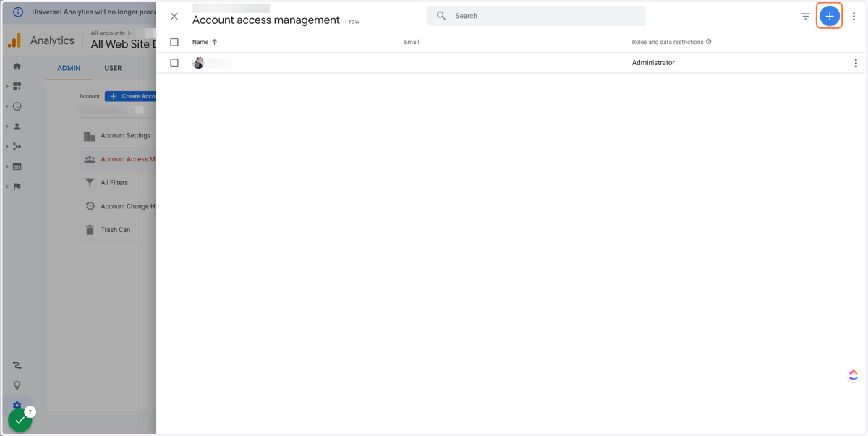Click the Search input field
The width and height of the screenshot is (868, 436).
(x=536, y=16)
